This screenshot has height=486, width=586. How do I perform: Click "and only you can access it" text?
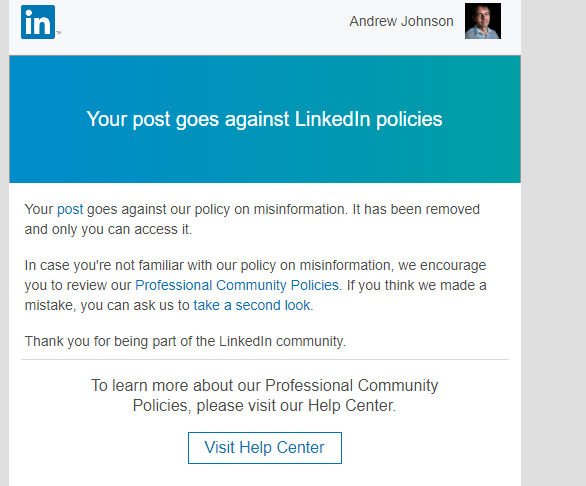pyautogui.click(x=108, y=230)
